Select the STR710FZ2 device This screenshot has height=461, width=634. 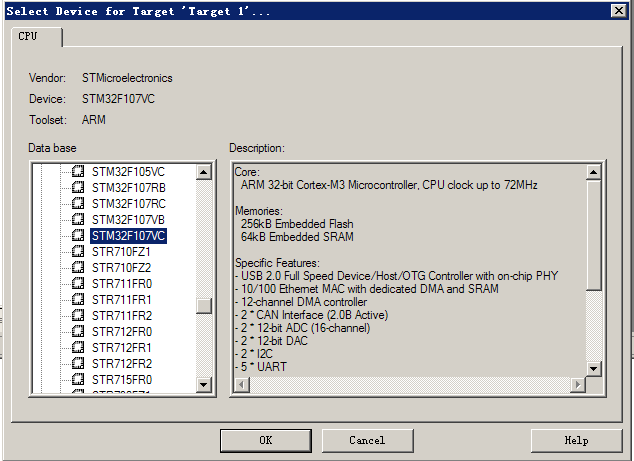pyautogui.click(x=121, y=268)
